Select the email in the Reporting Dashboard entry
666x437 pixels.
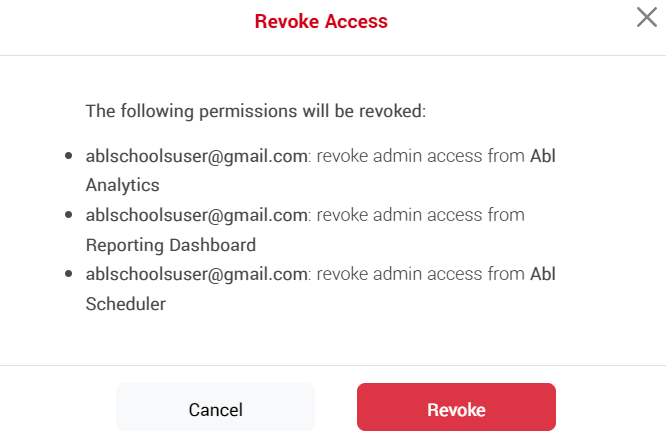tap(196, 215)
